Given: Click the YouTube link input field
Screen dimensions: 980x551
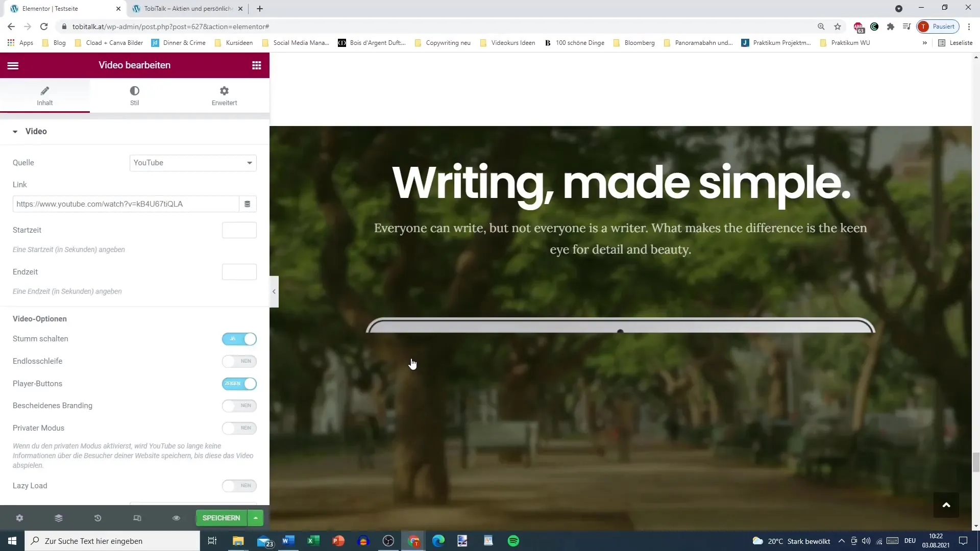Looking at the screenshot, I should (x=126, y=204).
